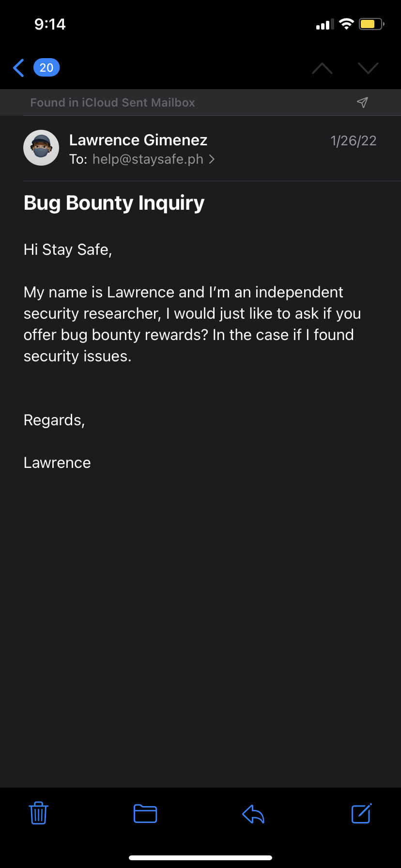This screenshot has width=401, height=868.
Task: Tap the Found in iCloud Sent Mailbox banner
Action: pyautogui.click(x=112, y=103)
